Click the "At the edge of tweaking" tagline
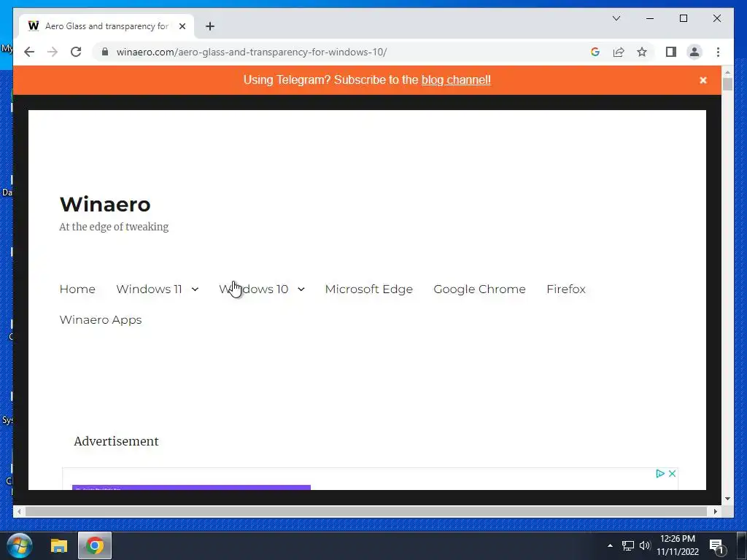747x560 pixels. coord(114,227)
